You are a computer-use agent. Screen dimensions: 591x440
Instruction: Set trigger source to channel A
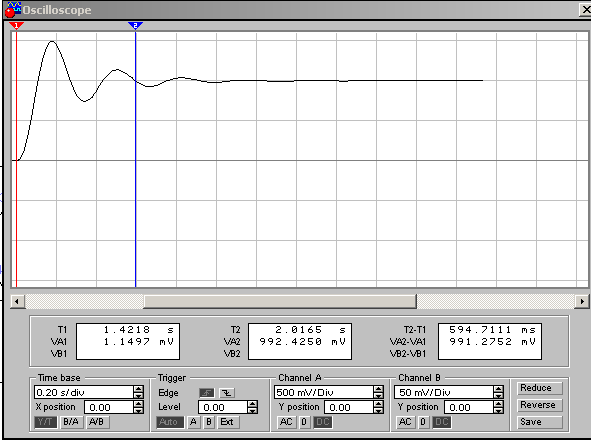click(193, 422)
